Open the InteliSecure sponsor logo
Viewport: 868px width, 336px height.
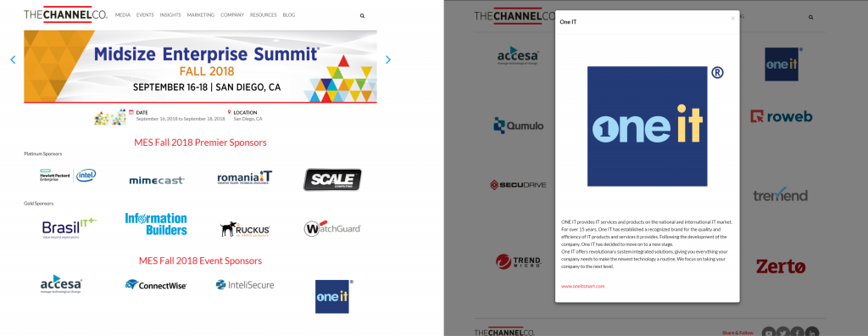click(245, 285)
